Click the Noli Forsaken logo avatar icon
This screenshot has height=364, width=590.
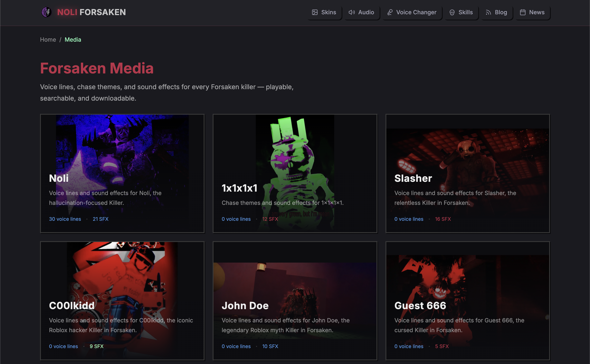[46, 12]
